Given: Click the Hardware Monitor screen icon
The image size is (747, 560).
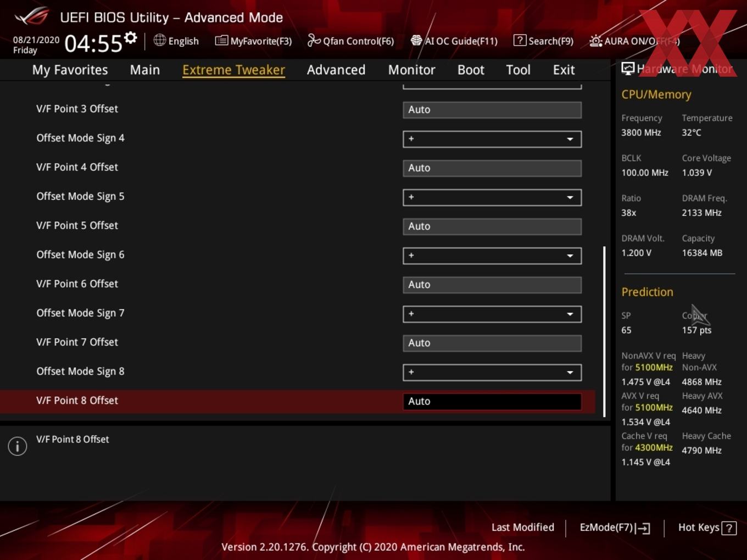Looking at the screenshot, I should pyautogui.click(x=628, y=69).
